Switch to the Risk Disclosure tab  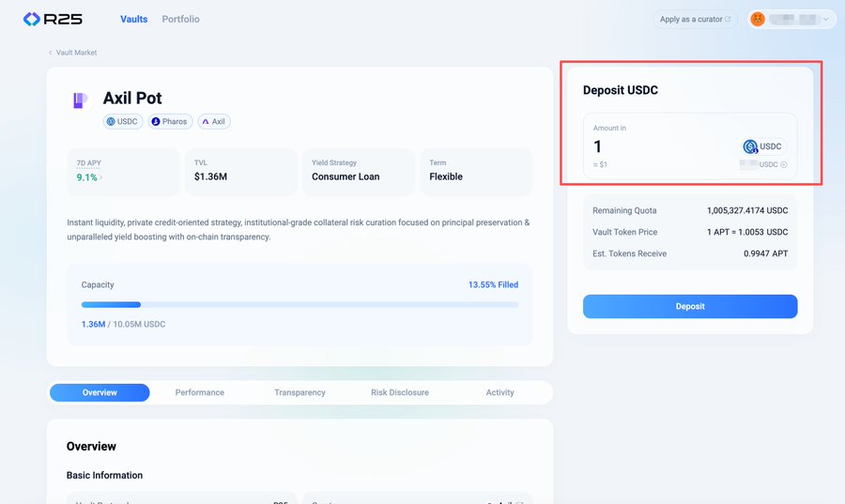pos(400,392)
